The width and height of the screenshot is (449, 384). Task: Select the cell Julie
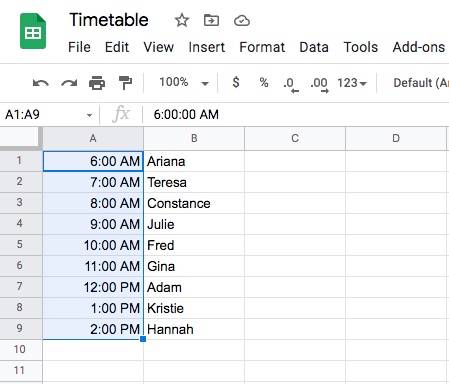194,224
